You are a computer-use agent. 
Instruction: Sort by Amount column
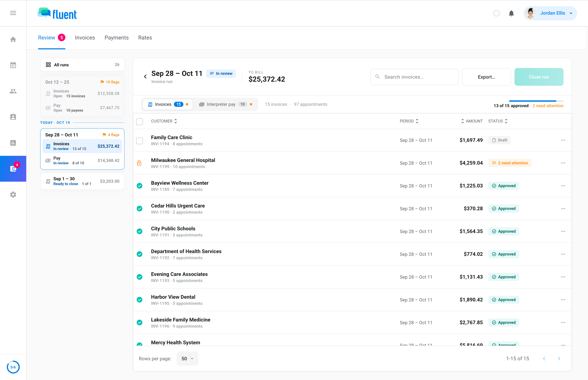click(472, 121)
